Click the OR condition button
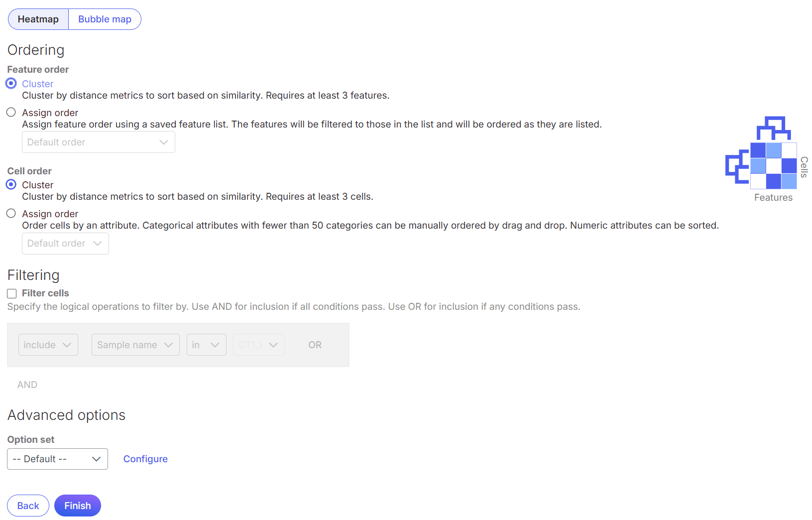This screenshot has width=812, height=520. [315, 345]
